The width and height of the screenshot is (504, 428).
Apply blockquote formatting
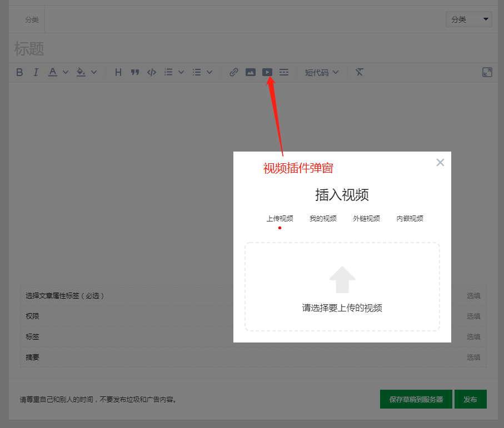(x=134, y=72)
